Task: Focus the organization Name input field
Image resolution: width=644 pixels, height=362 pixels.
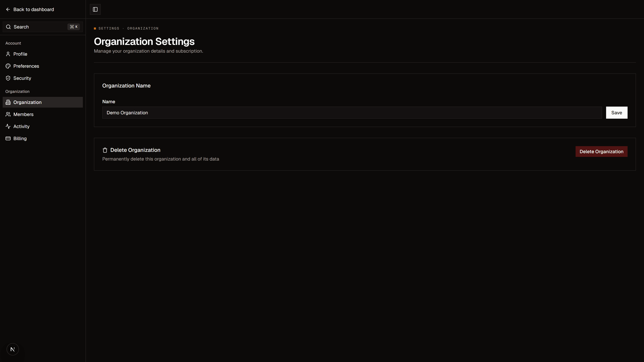Action: (352, 113)
